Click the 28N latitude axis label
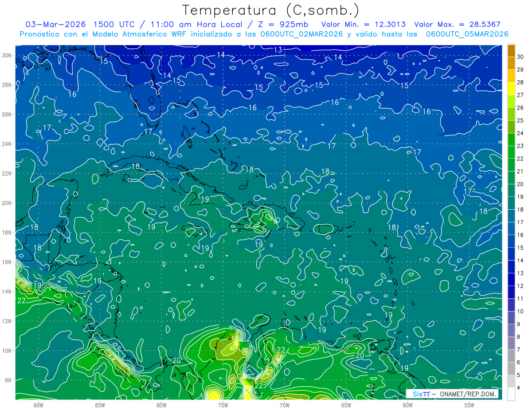 tap(7, 85)
